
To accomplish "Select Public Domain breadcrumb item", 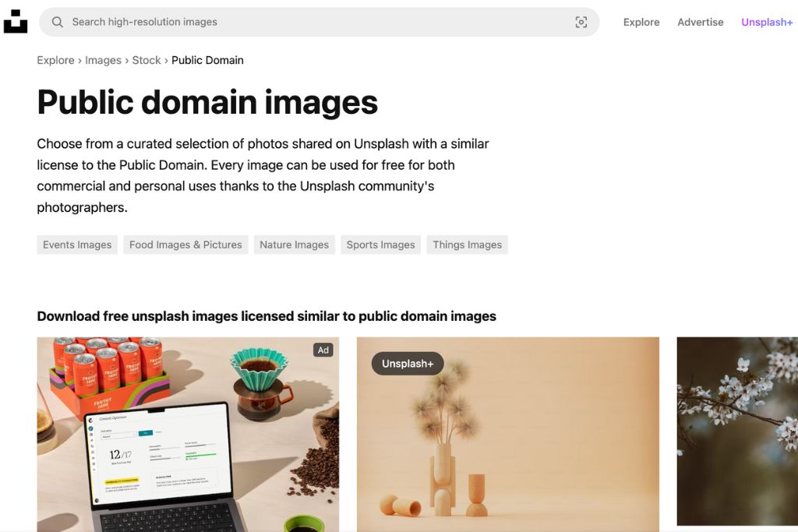I will point(207,60).
